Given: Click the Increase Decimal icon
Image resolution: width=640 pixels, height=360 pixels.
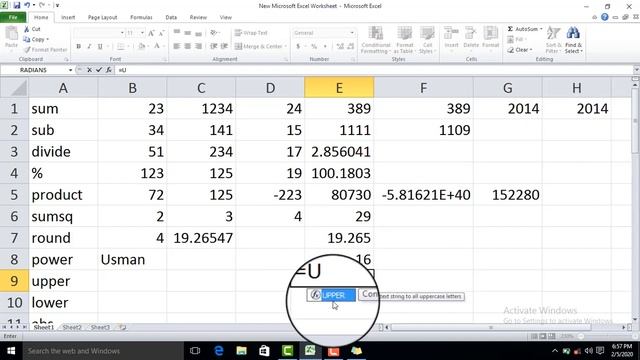Looking at the screenshot, I should pos(340,47).
